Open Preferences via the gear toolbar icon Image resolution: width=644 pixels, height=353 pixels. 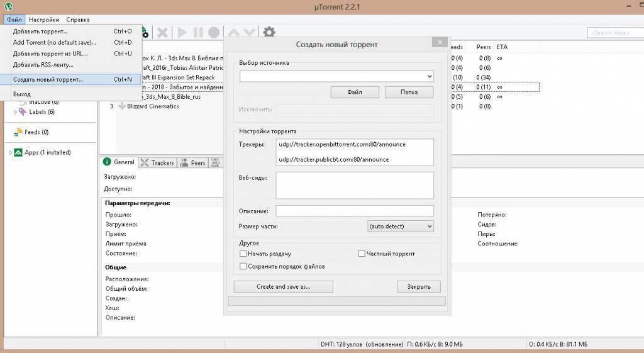269,32
